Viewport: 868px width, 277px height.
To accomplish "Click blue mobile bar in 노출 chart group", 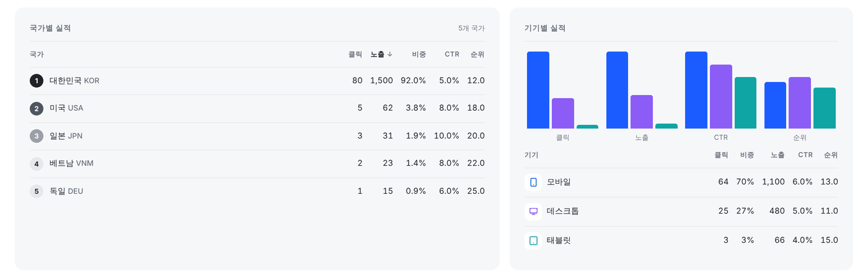I will [x=617, y=90].
